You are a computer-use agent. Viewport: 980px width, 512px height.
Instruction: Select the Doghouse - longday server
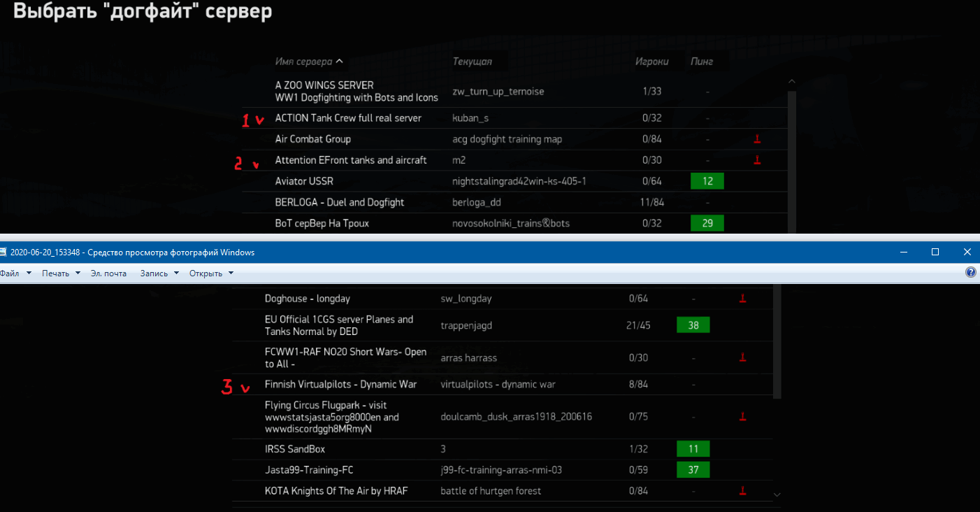tap(502, 299)
